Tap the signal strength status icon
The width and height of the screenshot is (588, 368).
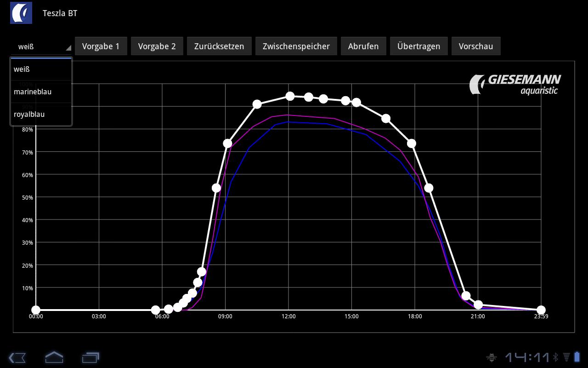pos(566,357)
